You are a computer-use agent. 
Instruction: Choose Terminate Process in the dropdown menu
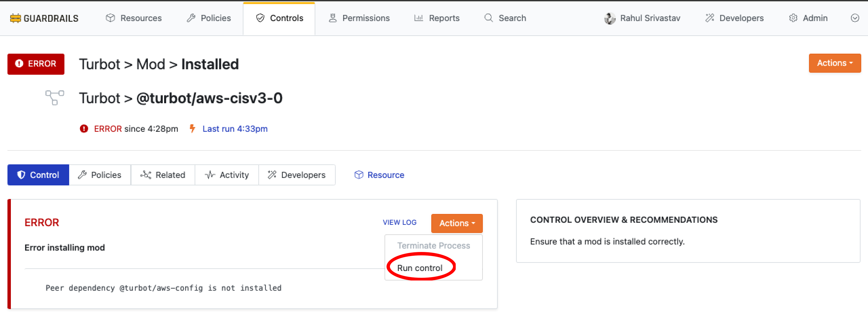click(x=433, y=246)
